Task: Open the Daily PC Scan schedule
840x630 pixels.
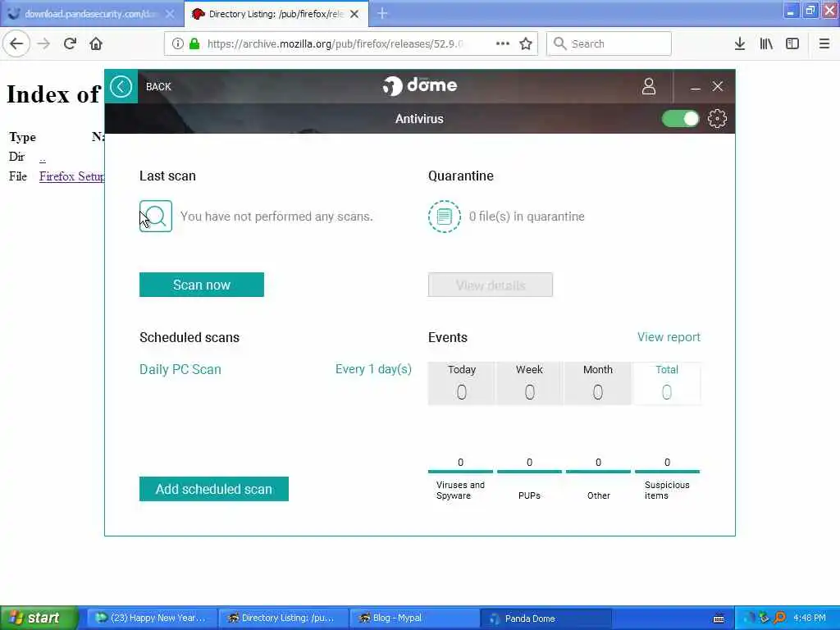Action: [180, 369]
